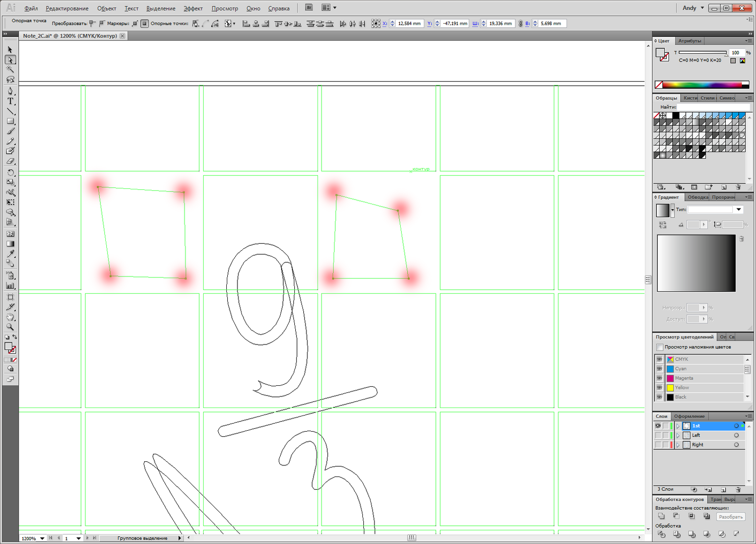Pick the Hand tool
756x544 pixels.
click(10, 317)
